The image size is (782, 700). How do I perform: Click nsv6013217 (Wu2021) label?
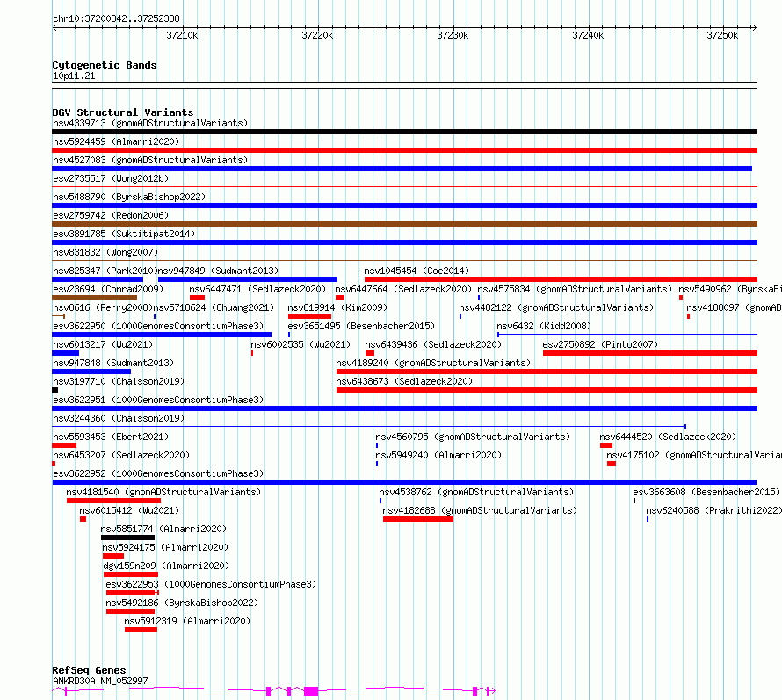tap(103, 344)
